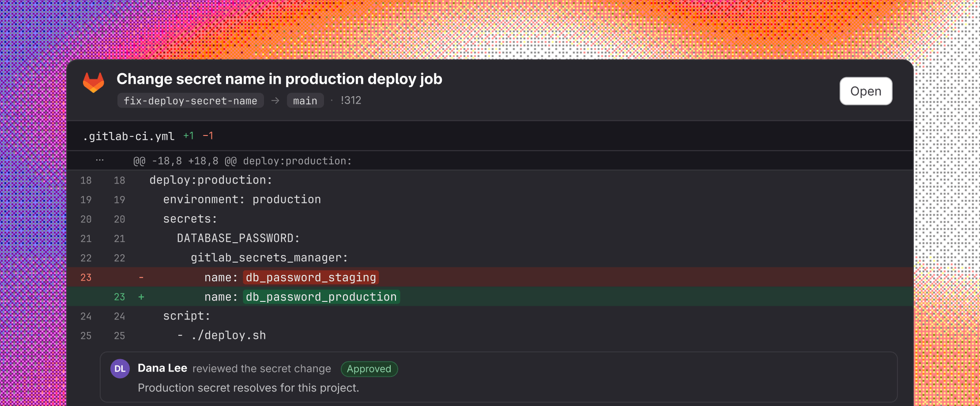Click the Approved badge
The height and width of the screenshot is (406, 980).
(369, 369)
